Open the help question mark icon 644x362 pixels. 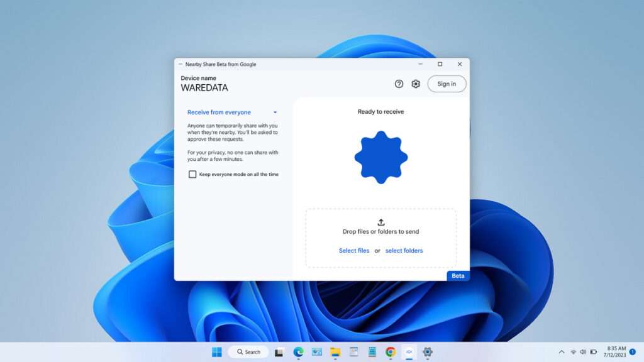[x=399, y=84]
